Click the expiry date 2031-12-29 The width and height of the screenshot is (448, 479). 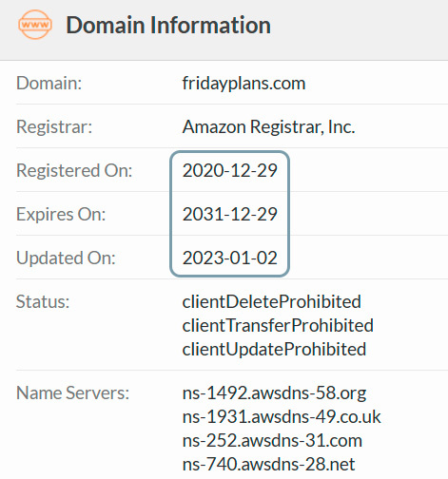click(230, 214)
